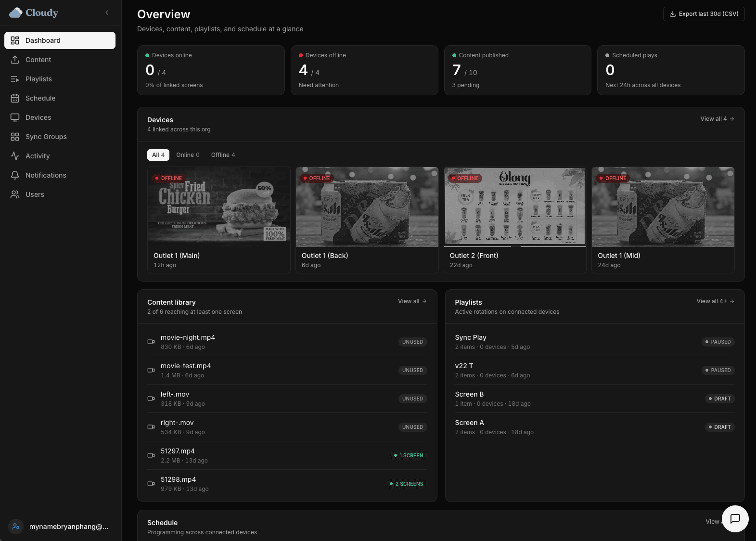Click the Devices offline stat card
The height and width of the screenshot is (541, 756).
(364, 70)
